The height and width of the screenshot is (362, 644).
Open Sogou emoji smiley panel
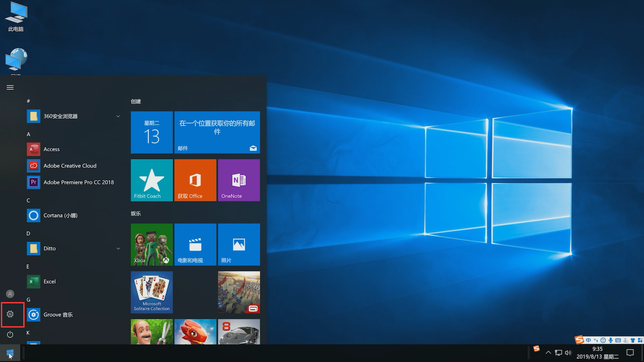(603, 341)
